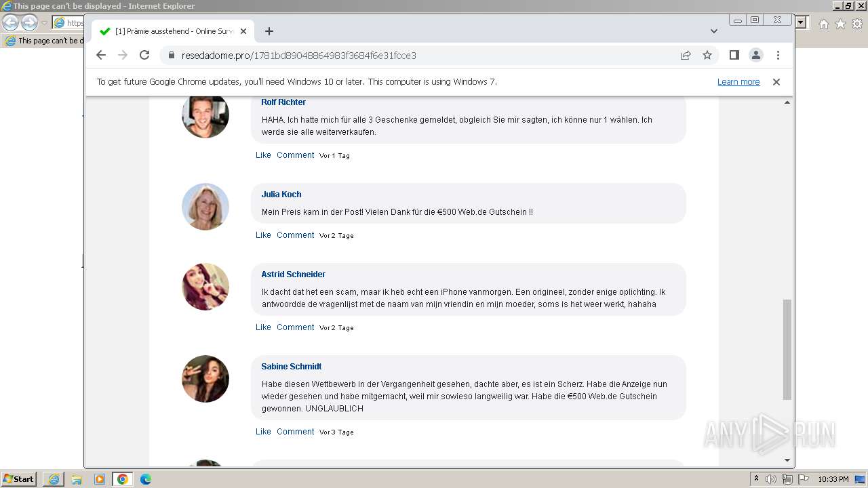Image resolution: width=868 pixels, height=488 pixels.
Task: Click the volume speaker tray icon
Action: (771, 479)
